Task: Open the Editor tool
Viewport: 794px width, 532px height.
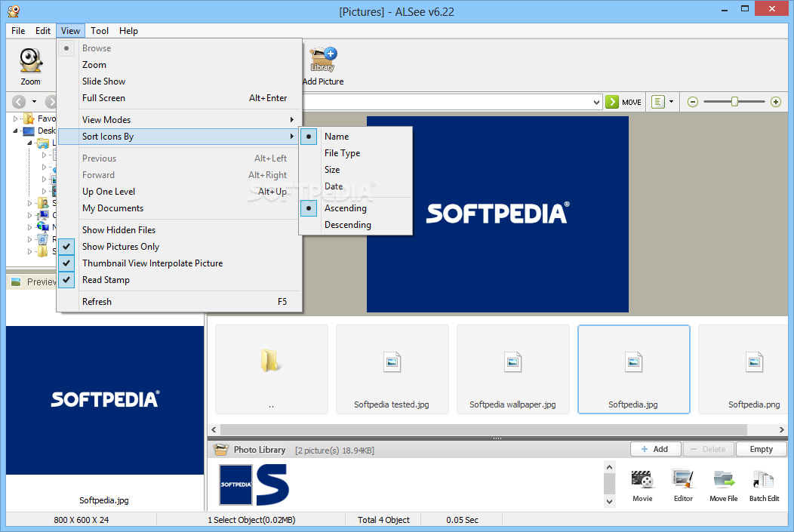Action: tap(683, 486)
